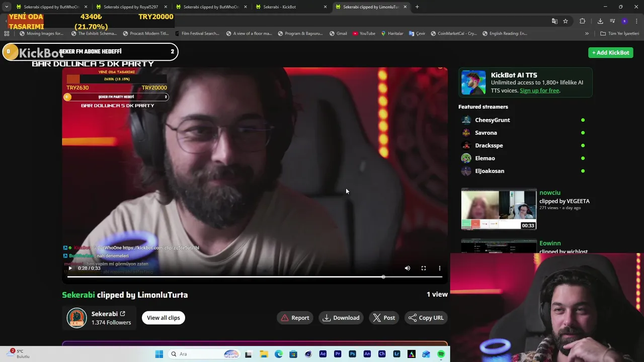
Task: Open nowciu clip thumbnail
Action: [499, 209]
